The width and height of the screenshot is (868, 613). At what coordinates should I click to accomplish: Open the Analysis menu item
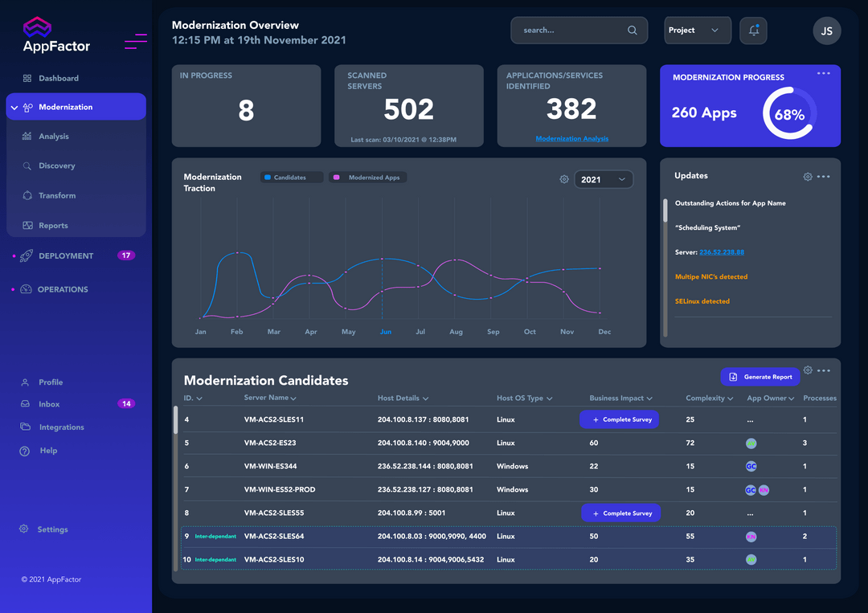(54, 137)
